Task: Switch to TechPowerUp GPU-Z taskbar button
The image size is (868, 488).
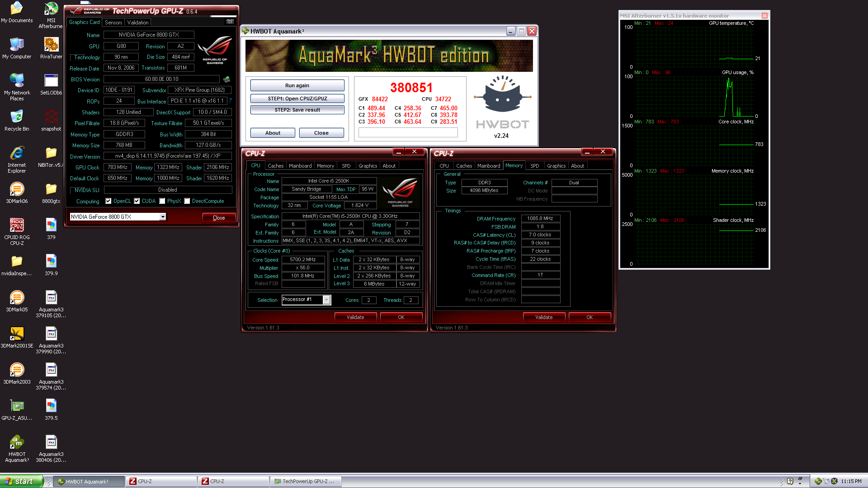Action: click(306, 481)
